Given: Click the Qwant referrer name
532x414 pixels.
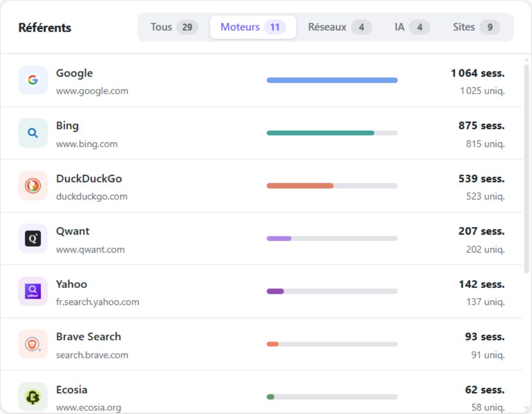Looking at the screenshot, I should point(73,231).
